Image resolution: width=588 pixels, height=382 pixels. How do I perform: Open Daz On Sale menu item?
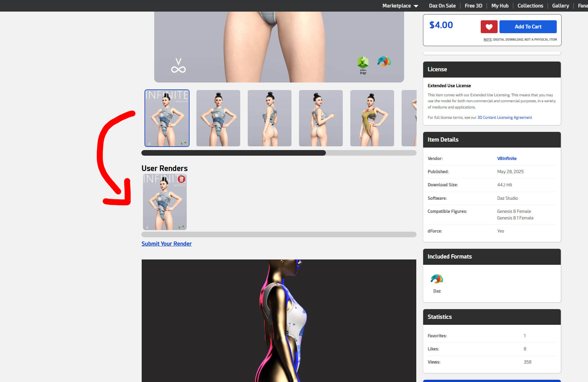point(442,6)
